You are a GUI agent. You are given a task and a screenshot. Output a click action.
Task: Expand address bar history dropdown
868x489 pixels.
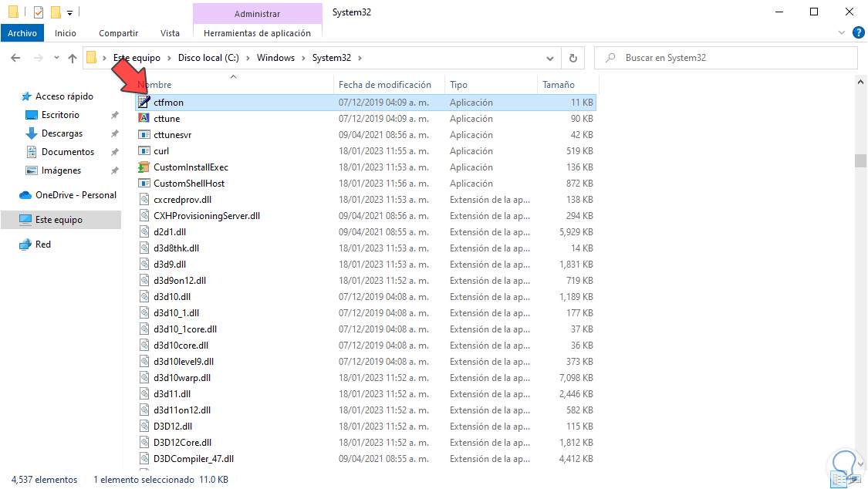(549, 58)
